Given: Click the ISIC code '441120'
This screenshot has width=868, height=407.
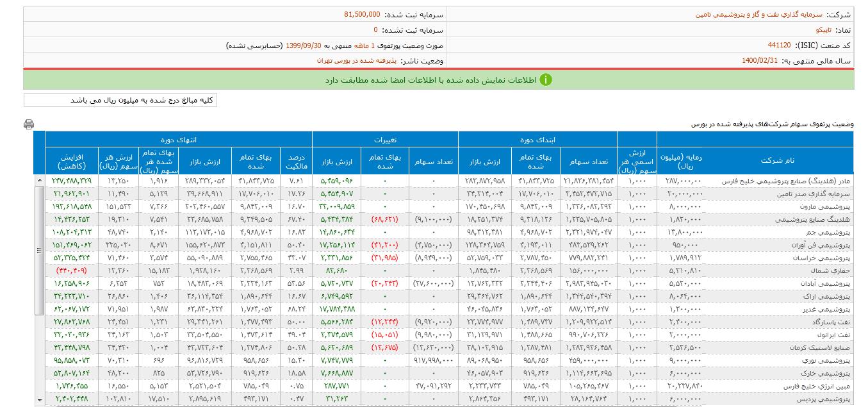Looking at the screenshot, I should [x=779, y=46].
